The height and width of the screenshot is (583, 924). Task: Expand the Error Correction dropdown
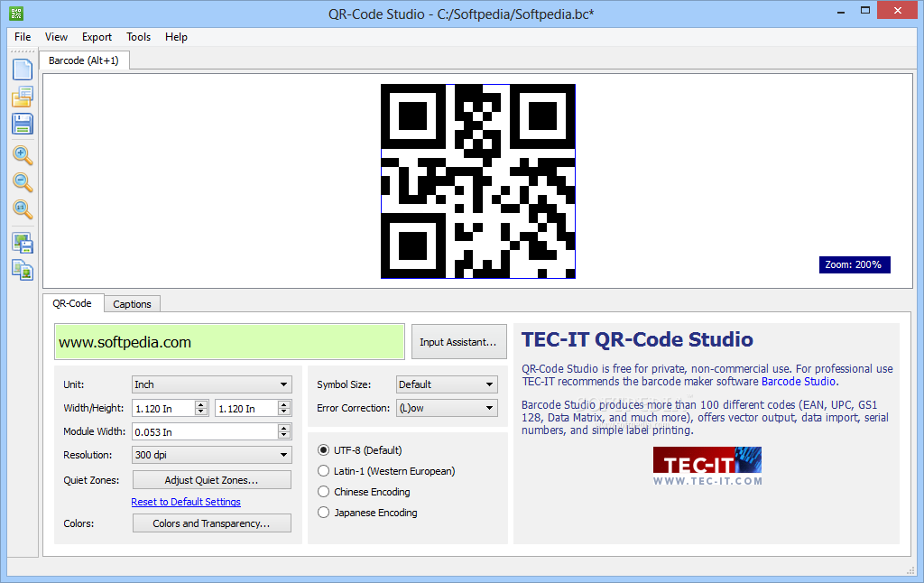(x=447, y=408)
